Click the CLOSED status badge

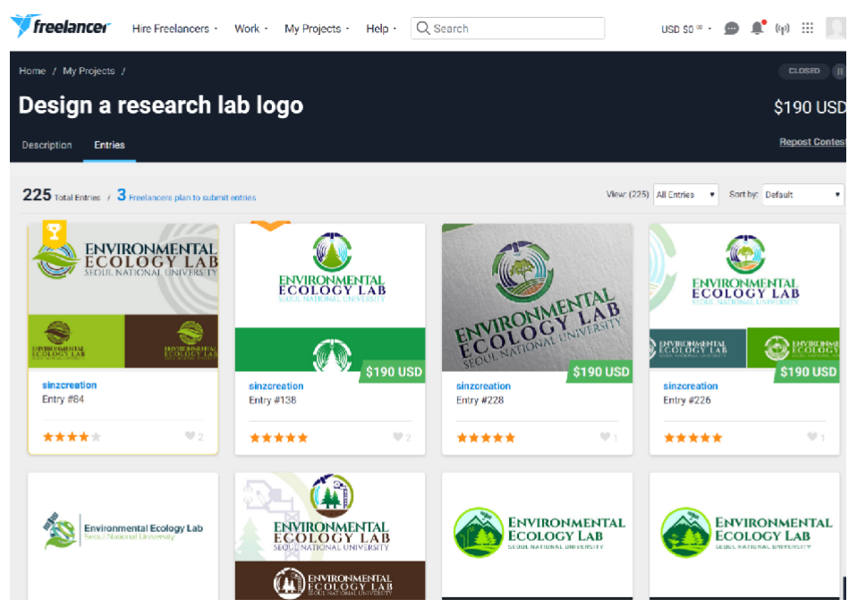click(x=804, y=71)
